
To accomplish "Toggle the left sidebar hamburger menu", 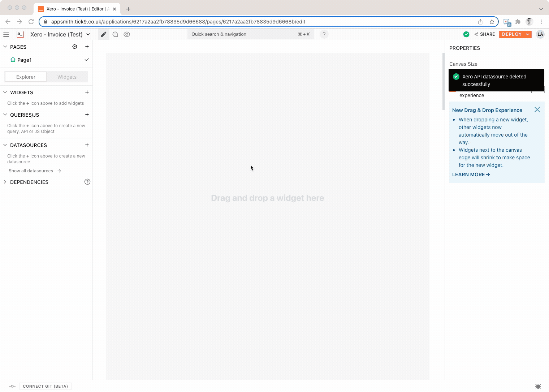I will point(6,34).
